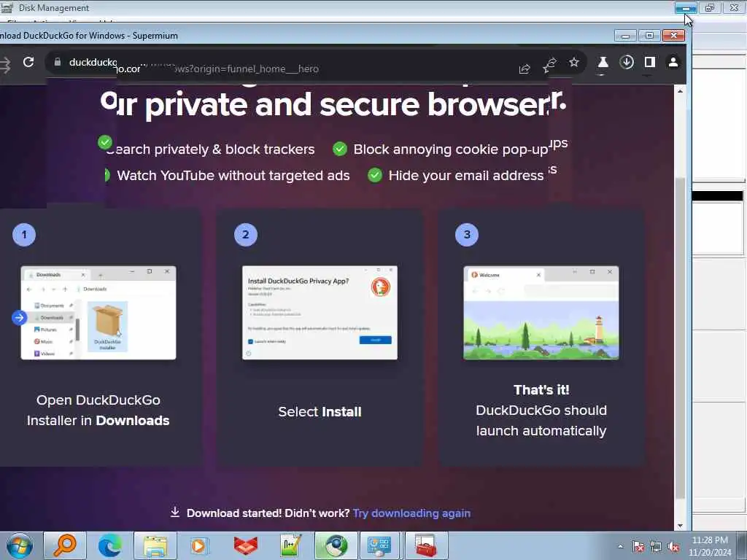The height and width of the screenshot is (560, 747).
Task: Click the muted volume tray icon
Action: (x=673, y=547)
